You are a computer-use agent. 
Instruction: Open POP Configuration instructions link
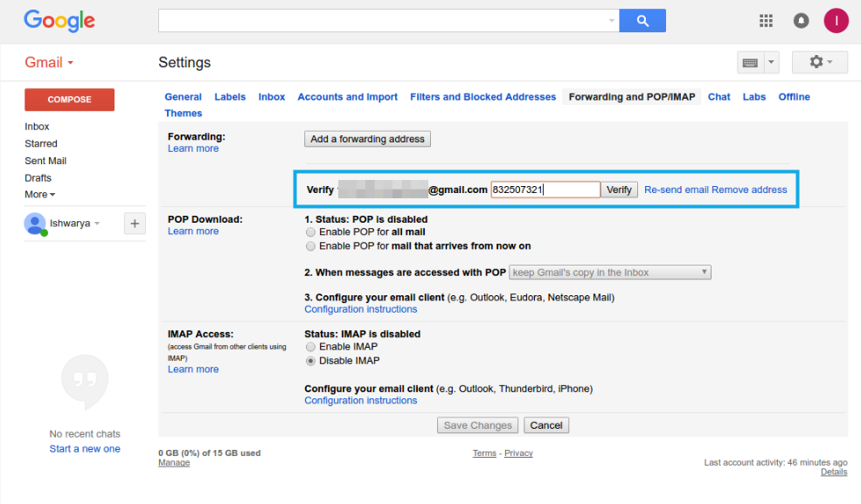pyautogui.click(x=361, y=309)
